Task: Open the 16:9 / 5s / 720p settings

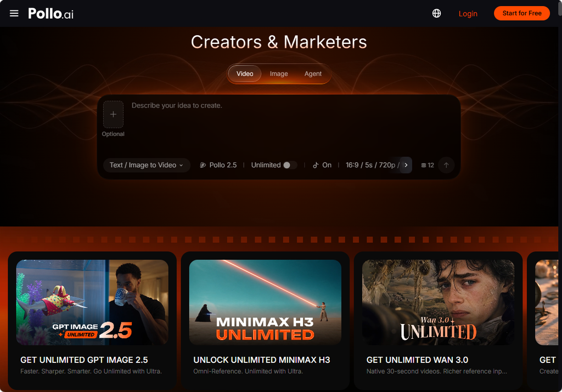Action: pyautogui.click(x=372, y=165)
